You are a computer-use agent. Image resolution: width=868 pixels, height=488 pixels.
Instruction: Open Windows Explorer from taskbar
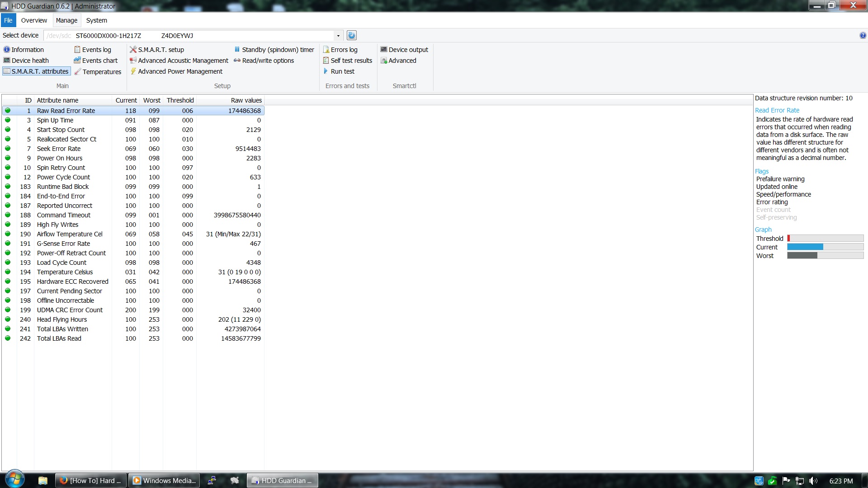click(x=43, y=480)
